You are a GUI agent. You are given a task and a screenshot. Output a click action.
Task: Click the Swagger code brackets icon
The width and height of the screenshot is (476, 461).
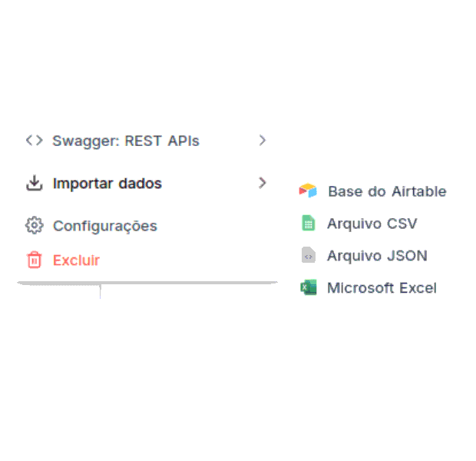(34, 141)
